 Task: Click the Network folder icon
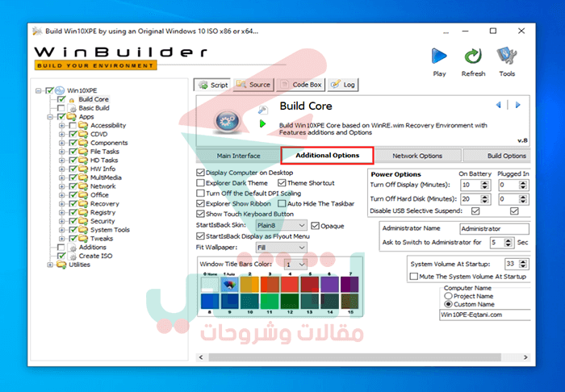coord(83,186)
